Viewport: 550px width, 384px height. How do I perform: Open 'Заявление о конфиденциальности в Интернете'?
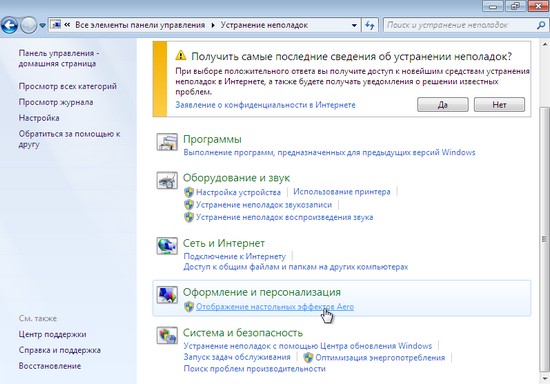265,105
